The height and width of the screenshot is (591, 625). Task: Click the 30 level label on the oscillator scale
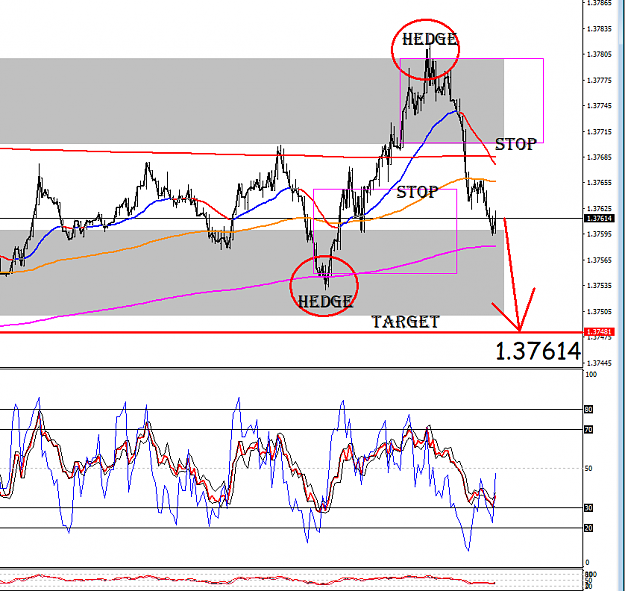pyautogui.click(x=589, y=508)
